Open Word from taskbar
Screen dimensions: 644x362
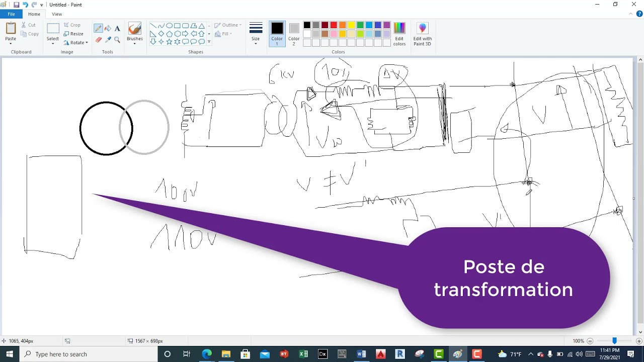tap(361, 354)
